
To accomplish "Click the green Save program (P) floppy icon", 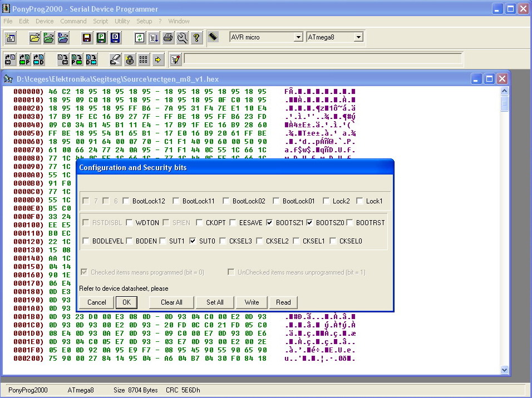I will coord(101,38).
